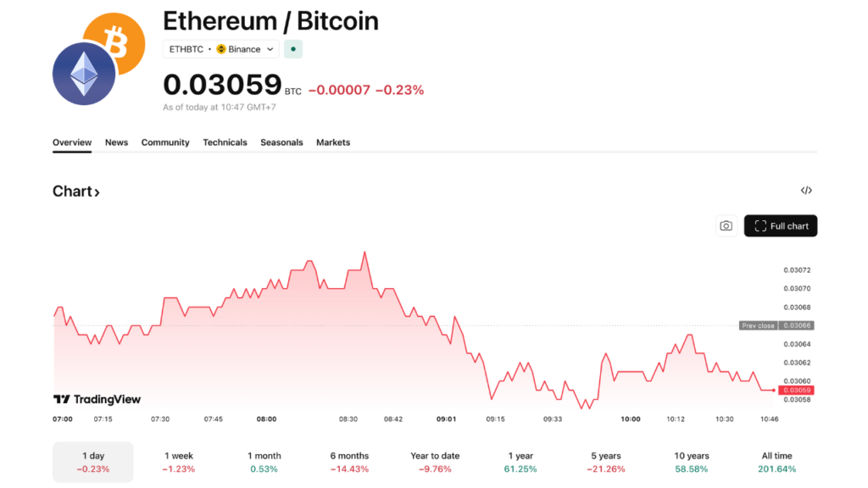Open the Markets tab
The height and width of the screenshot is (488, 868).
click(332, 142)
